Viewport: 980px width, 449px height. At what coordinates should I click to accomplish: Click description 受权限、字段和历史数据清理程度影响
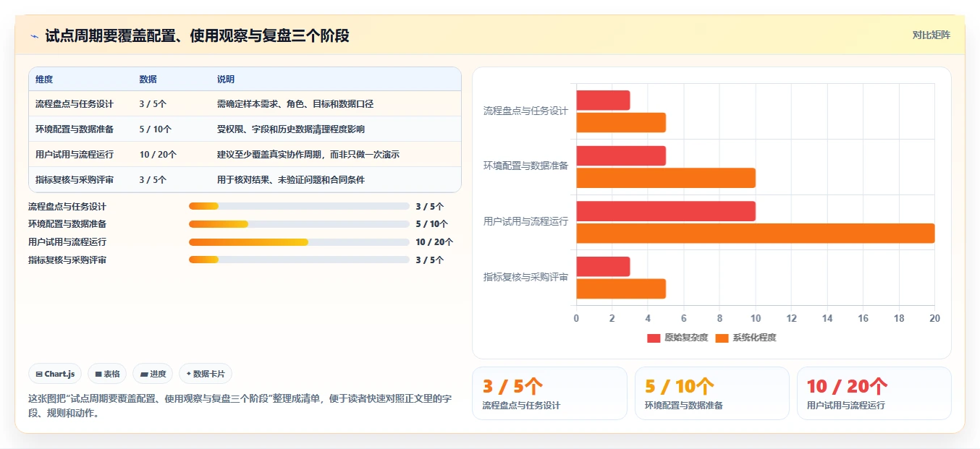(x=291, y=129)
